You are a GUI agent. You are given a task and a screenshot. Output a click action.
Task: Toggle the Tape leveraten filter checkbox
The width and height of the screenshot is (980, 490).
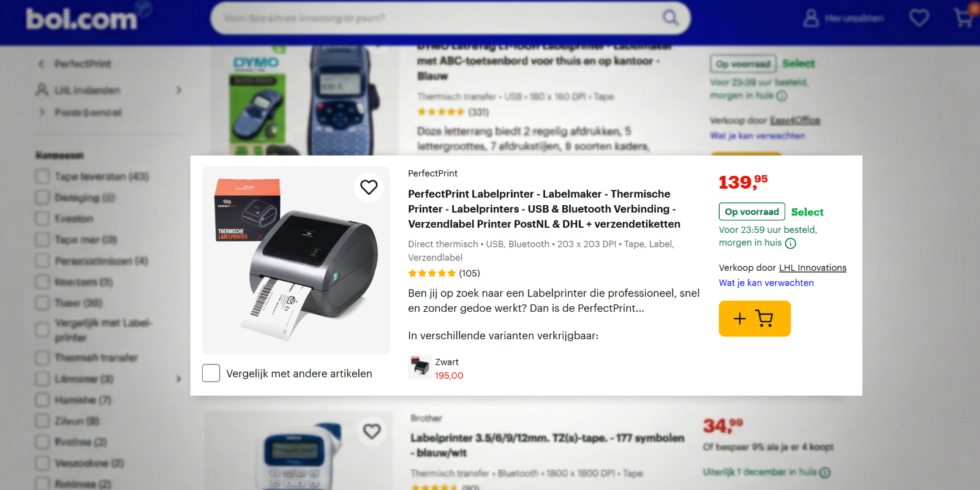(42, 176)
